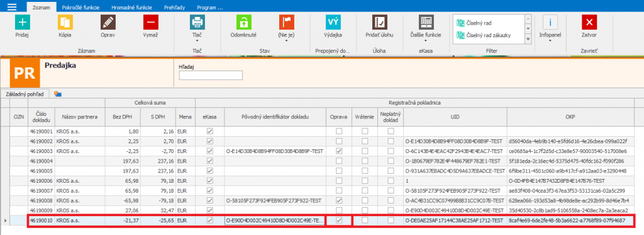Toggle eKasa checkbox for document 46190009
644x235 pixels.
210,210
